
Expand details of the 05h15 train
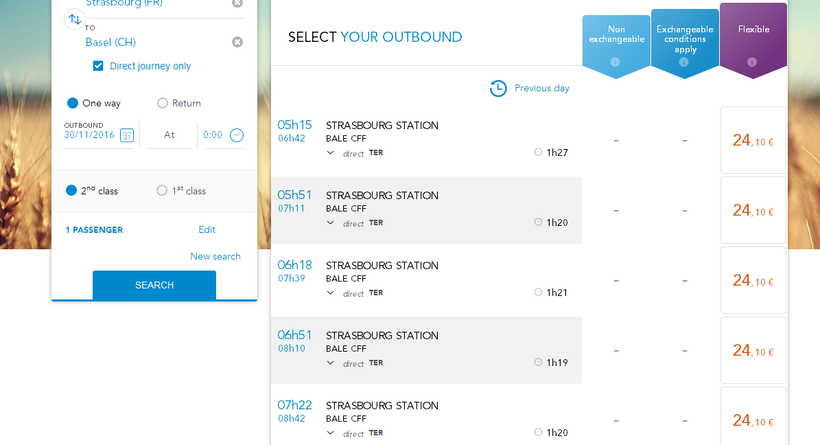(330, 153)
